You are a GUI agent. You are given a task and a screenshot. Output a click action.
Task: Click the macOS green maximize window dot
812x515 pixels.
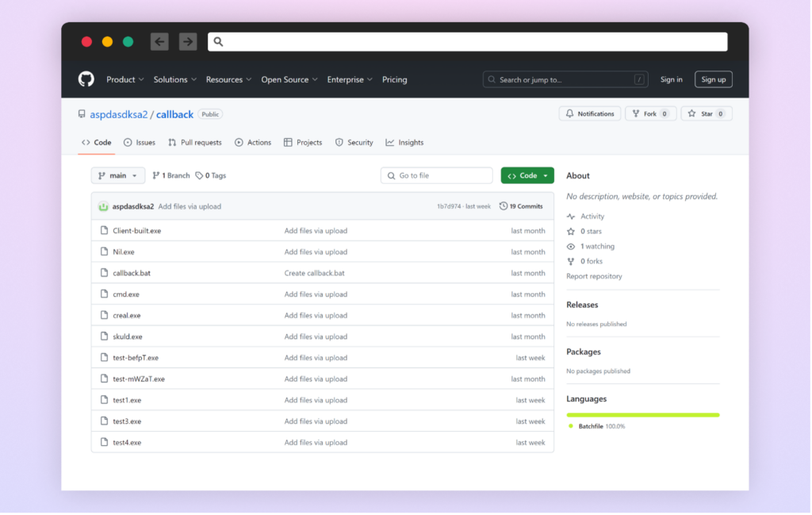(x=128, y=42)
